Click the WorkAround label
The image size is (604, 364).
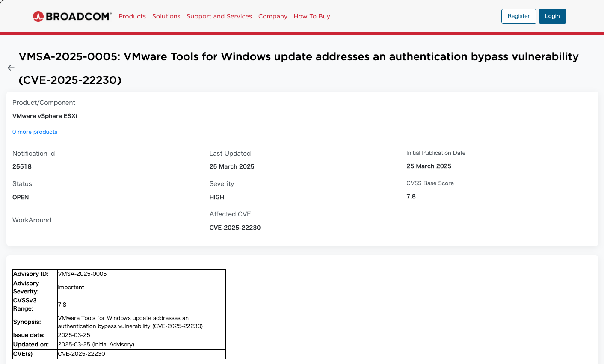click(32, 220)
